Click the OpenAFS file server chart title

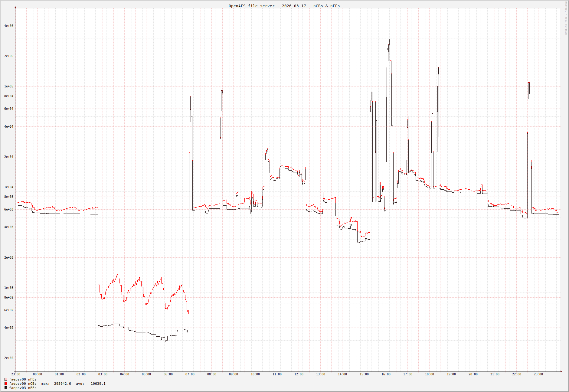[x=284, y=6]
